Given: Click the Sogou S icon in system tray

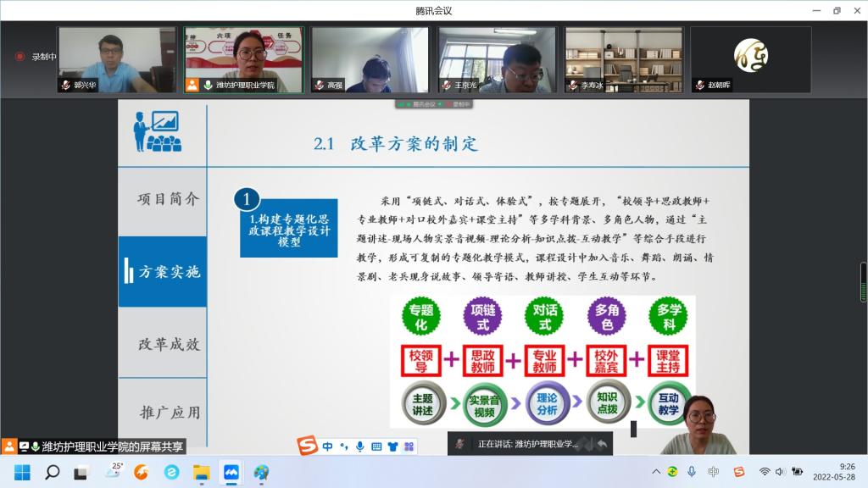Looking at the screenshot, I should [738, 472].
